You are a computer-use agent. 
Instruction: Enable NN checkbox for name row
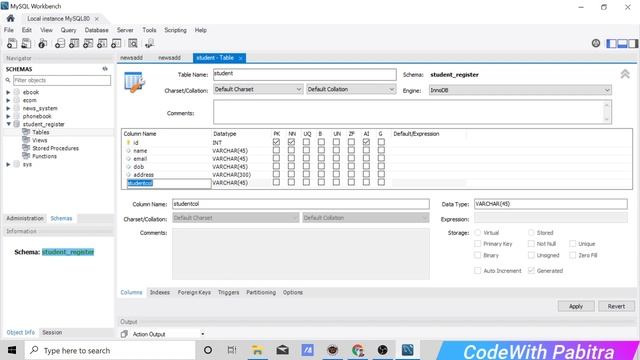click(x=291, y=150)
